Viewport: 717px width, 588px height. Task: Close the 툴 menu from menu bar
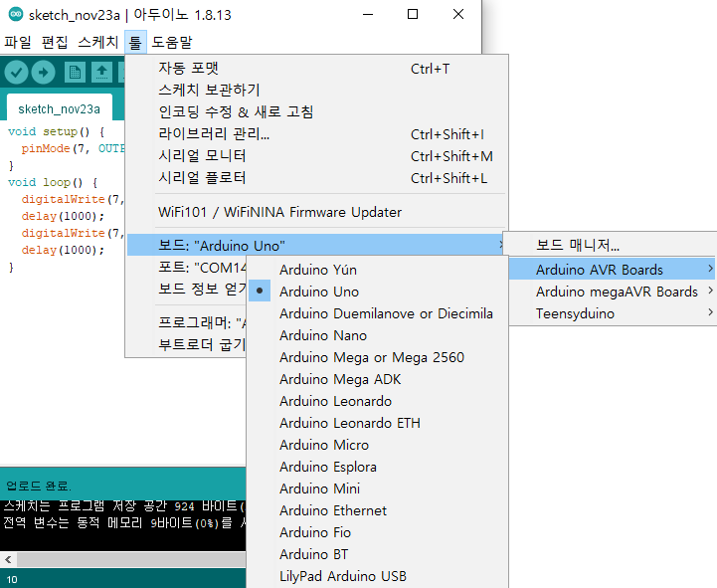[135, 42]
